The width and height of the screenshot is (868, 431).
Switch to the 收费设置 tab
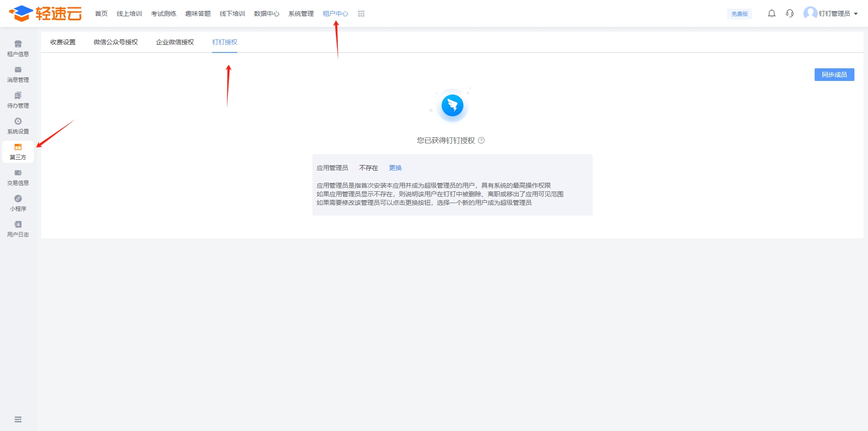(63, 42)
